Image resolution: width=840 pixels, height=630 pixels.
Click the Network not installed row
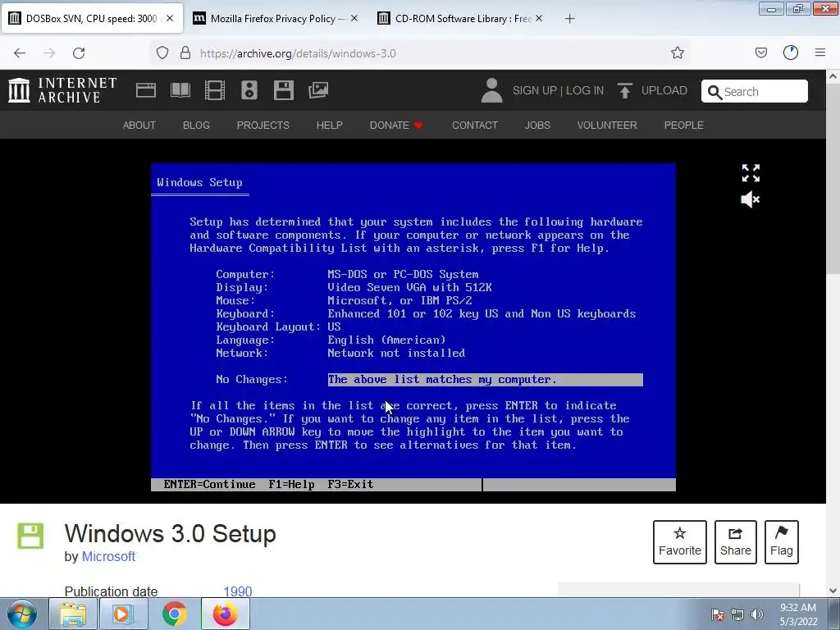[x=340, y=353]
